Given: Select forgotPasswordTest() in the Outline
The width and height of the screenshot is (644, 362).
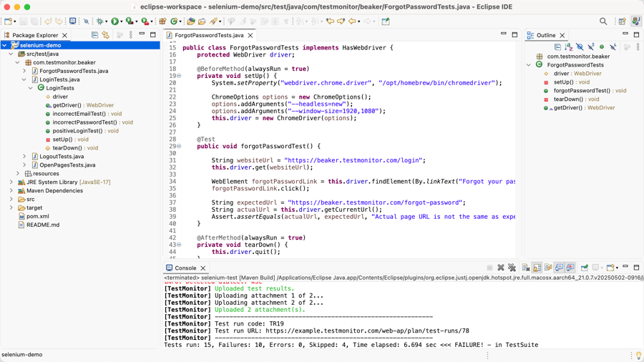Looking at the screenshot, I should [581, 91].
